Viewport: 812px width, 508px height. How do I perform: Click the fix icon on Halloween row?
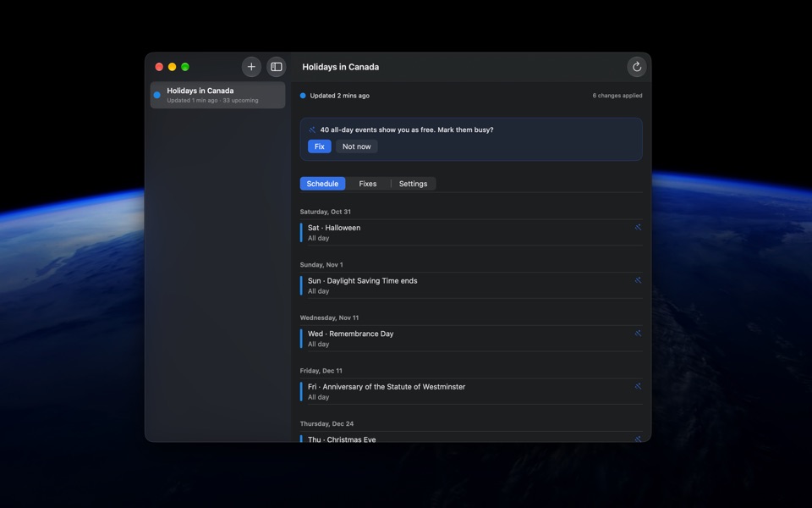coord(638,227)
